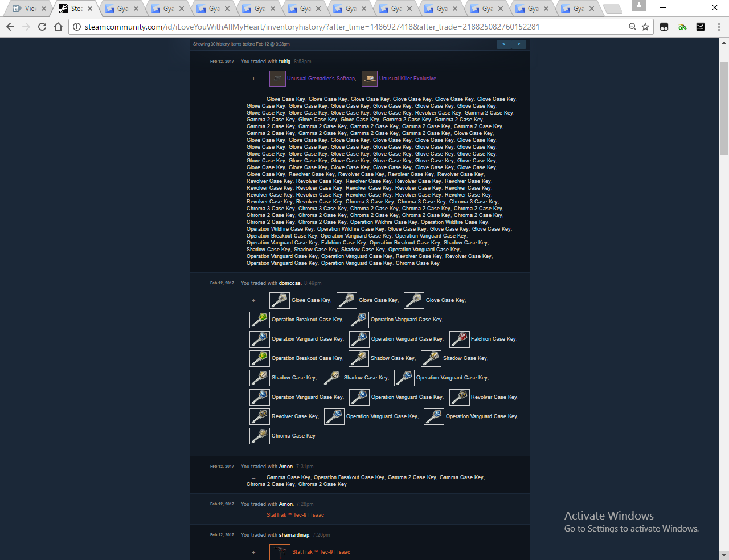Click the Unusual Grenadier's Softcap item name
The height and width of the screenshot is (560, 729).
point(321,79)
